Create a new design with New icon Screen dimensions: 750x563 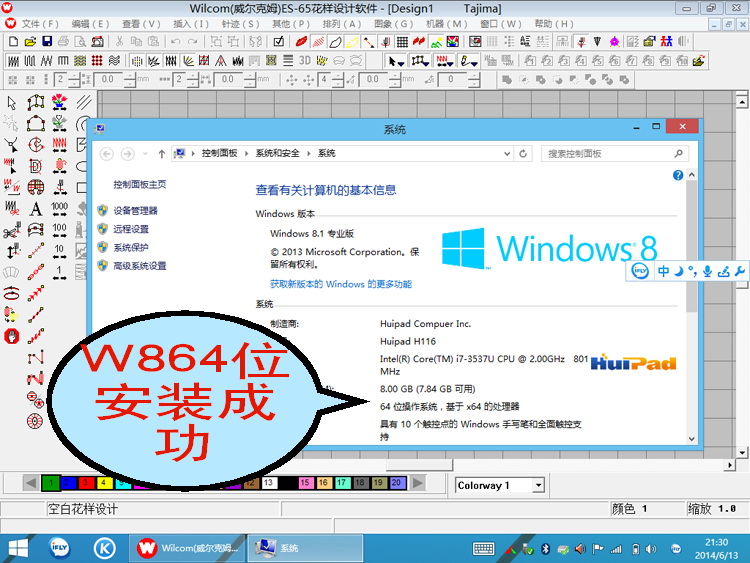[13, 42]
